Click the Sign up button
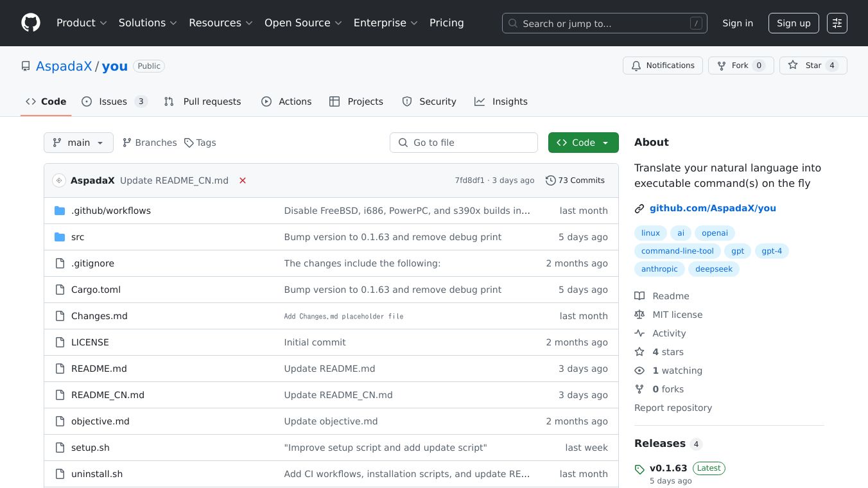Viewport: 868px width, 488px height. click(794, 23)
